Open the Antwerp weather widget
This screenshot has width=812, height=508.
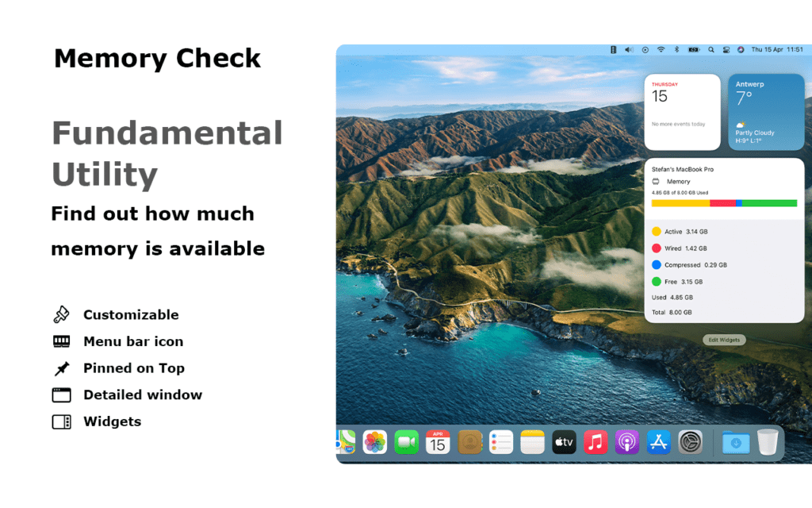766,111
